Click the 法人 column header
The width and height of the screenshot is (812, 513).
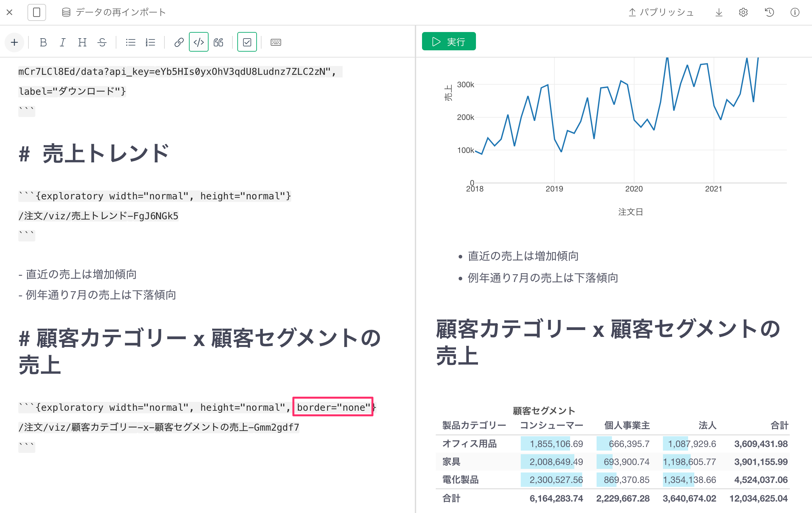click(x=707, y=425)
